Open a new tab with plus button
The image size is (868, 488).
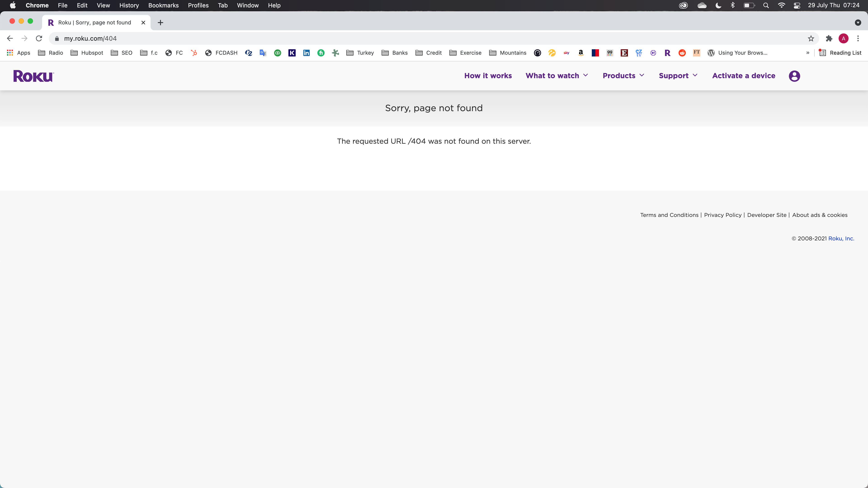(160, 23)
